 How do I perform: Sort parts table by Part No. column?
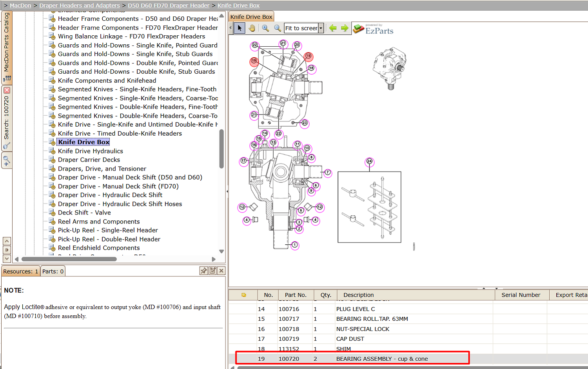[x=296, y=295]
